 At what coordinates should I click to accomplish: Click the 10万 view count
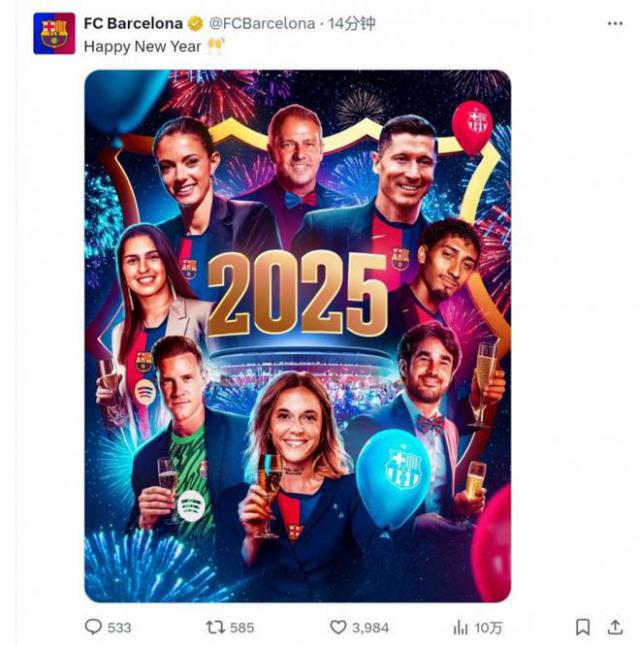click(x=488, y=627)
